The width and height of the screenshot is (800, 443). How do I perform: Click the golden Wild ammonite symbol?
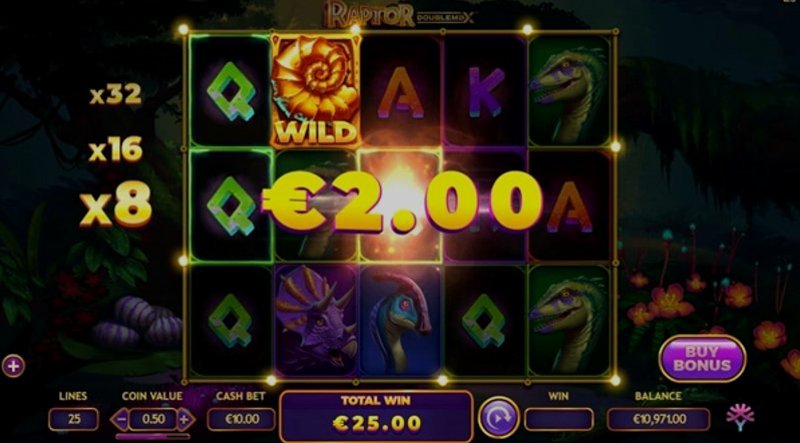point(316,91)
